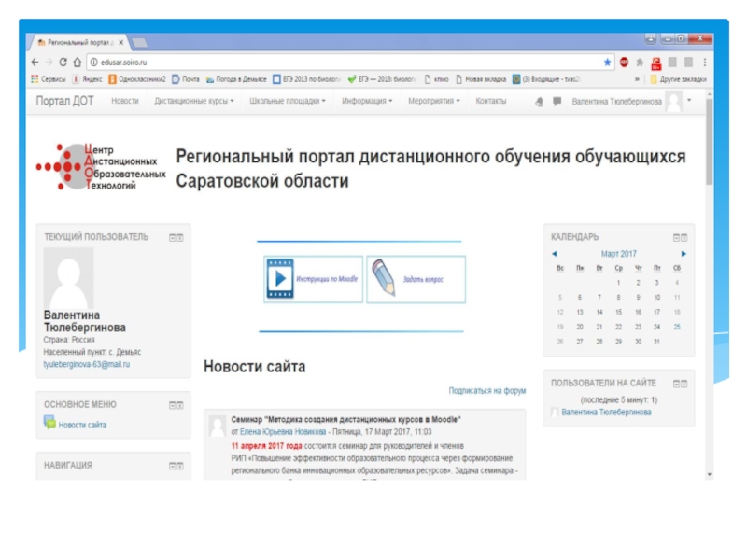Open the new tab button
747x560 pixels.
click(139, 43)
